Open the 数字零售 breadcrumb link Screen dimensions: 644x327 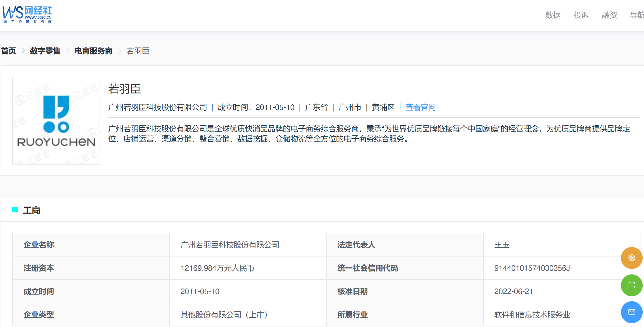[x=45, y=51]
